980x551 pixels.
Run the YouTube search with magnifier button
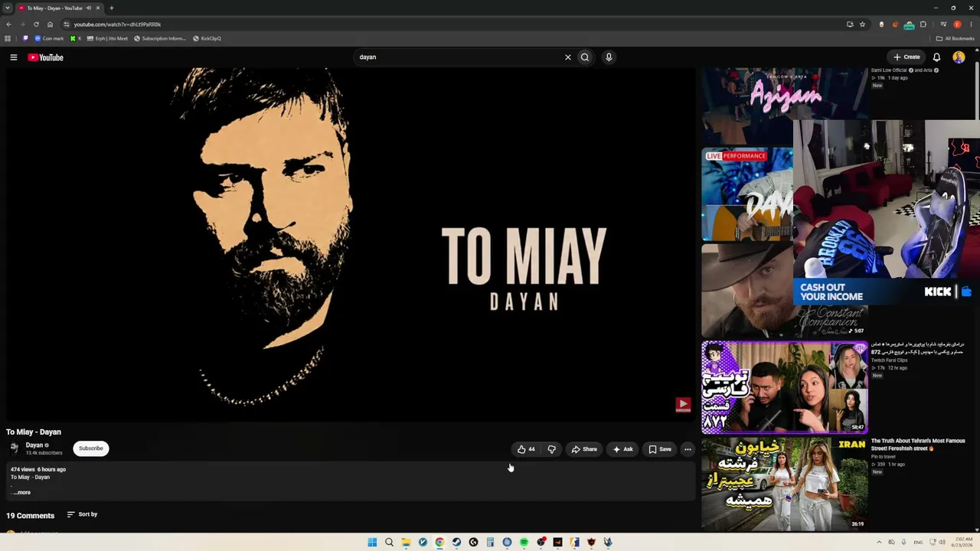[x=585, y=57]
